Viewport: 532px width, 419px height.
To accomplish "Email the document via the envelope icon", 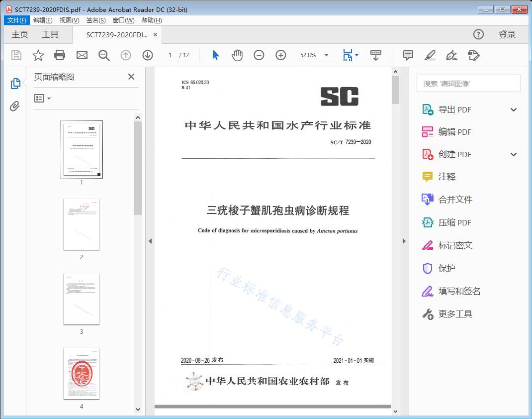I will [82, 55].
